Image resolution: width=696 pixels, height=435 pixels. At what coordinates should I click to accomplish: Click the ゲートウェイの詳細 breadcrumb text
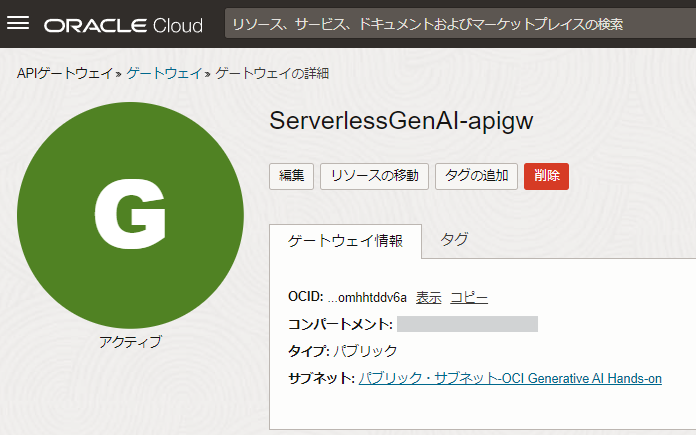tap(272, 73)
